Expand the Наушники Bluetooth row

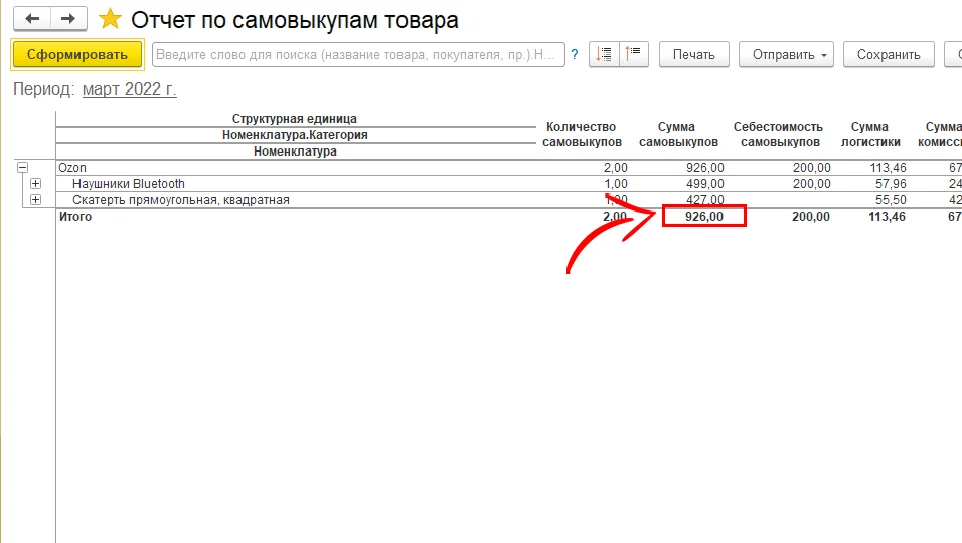coord(36,184)
